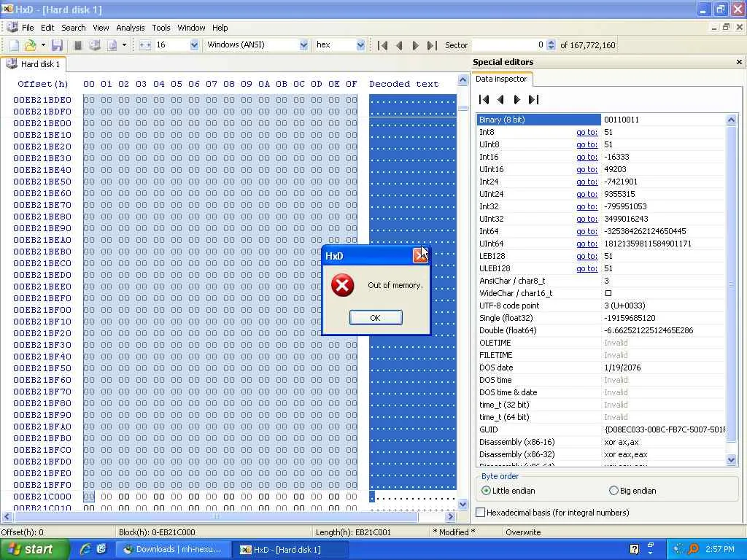This screenshot has width=747, height=560.
Task: Click the help question mark tray icon
Action: [x=634, y=549]
